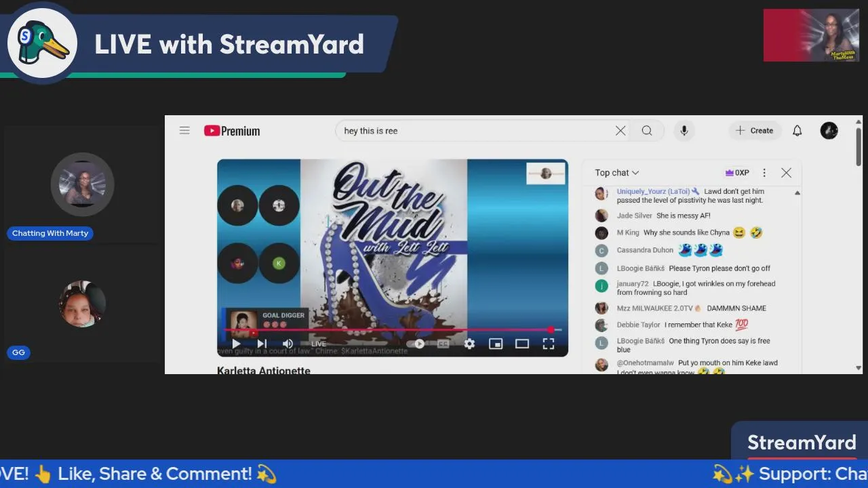Click the green K guest circle in video

pyautogui.click(x=279, y=263)
